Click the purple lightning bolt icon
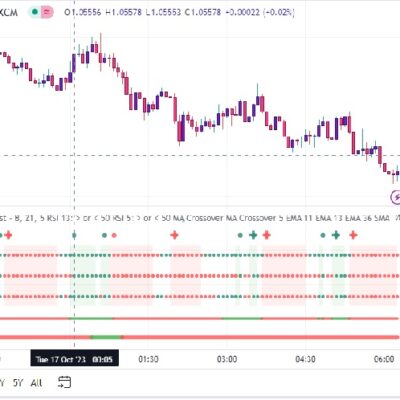The image size is (400, 400). tap(396, 197)
